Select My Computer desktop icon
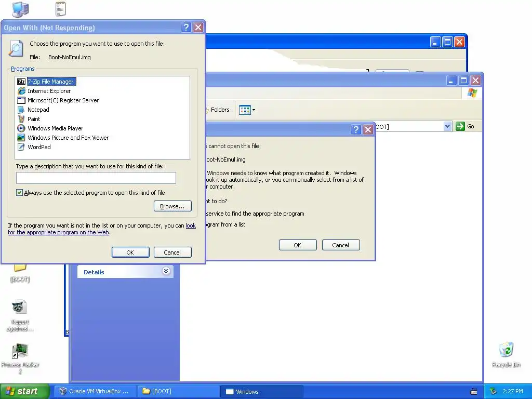Viewport: 532px width, 399px height. [20, 9]
